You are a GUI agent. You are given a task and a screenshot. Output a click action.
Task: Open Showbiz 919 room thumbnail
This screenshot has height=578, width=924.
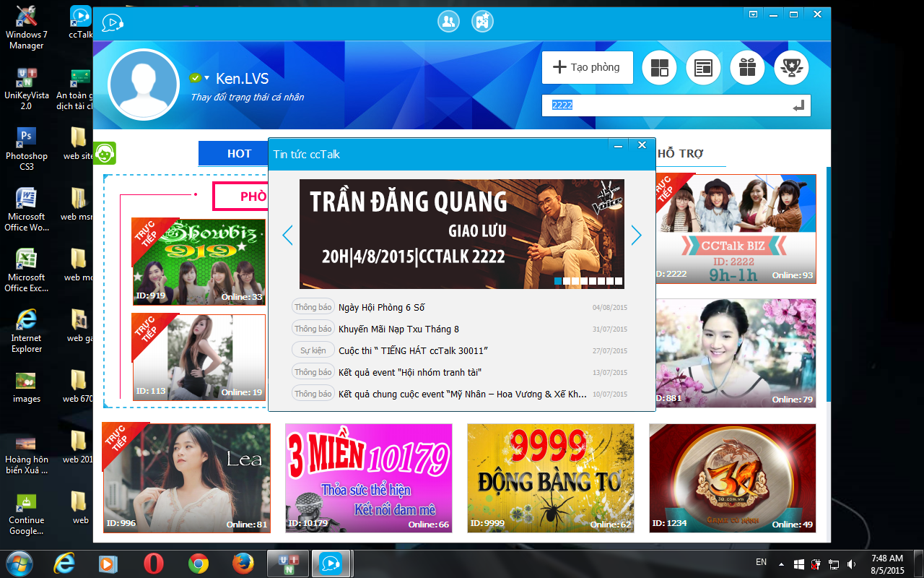coord(199,262)
